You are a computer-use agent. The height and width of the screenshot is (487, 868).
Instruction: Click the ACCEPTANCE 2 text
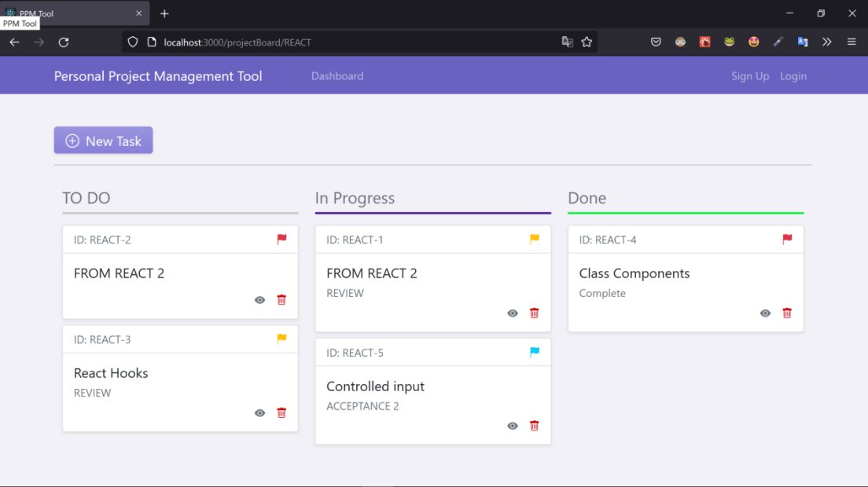point(362,406)
